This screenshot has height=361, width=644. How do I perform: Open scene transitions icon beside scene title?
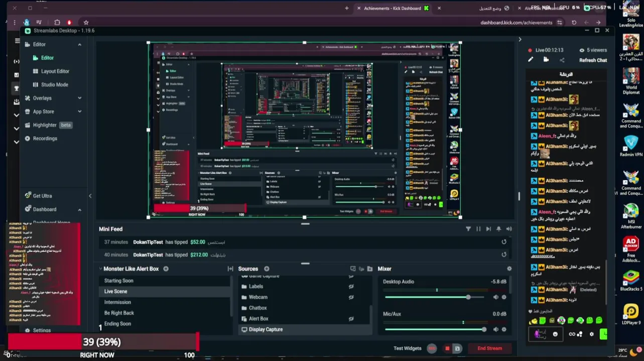click(x=230, y=269)
